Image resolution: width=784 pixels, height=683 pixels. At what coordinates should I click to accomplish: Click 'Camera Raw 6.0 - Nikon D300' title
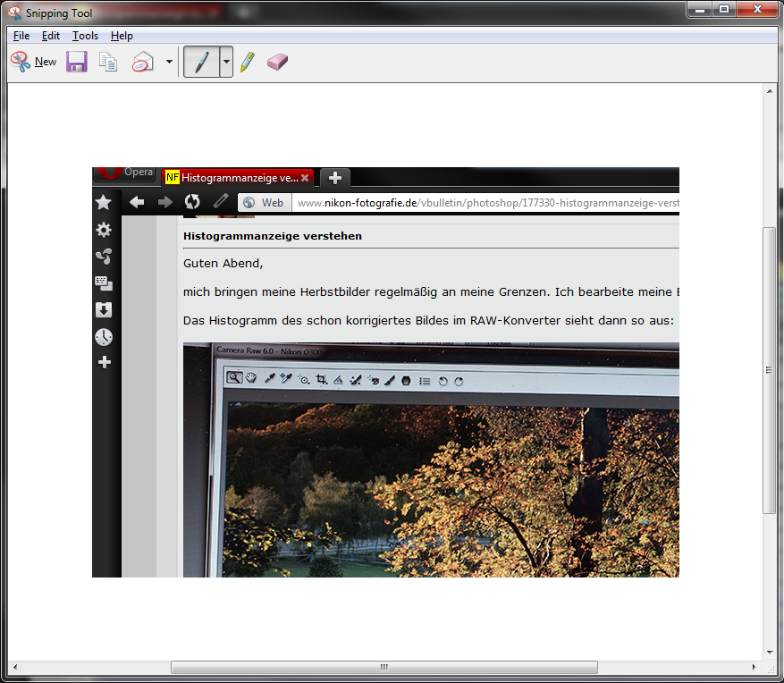pyautogui.click(x=268, y=351)
